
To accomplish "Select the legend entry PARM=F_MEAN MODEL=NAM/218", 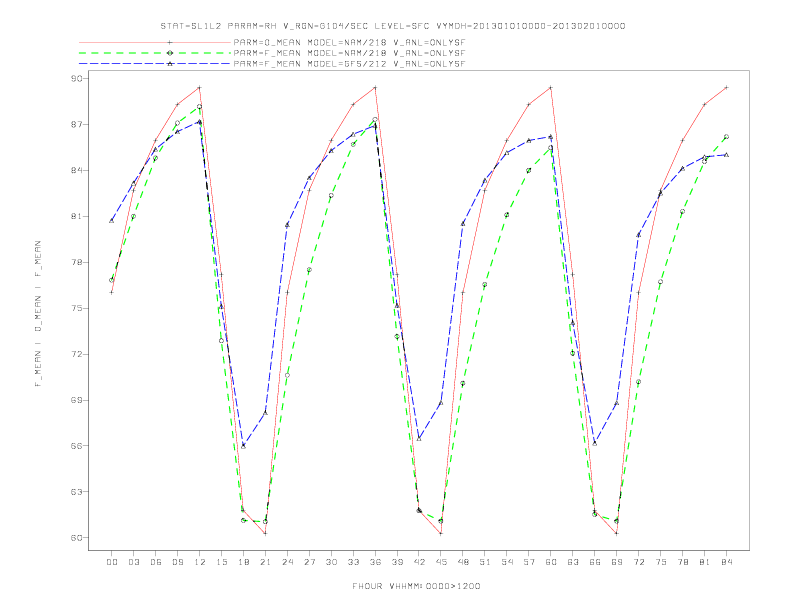I will coord(349,53).
